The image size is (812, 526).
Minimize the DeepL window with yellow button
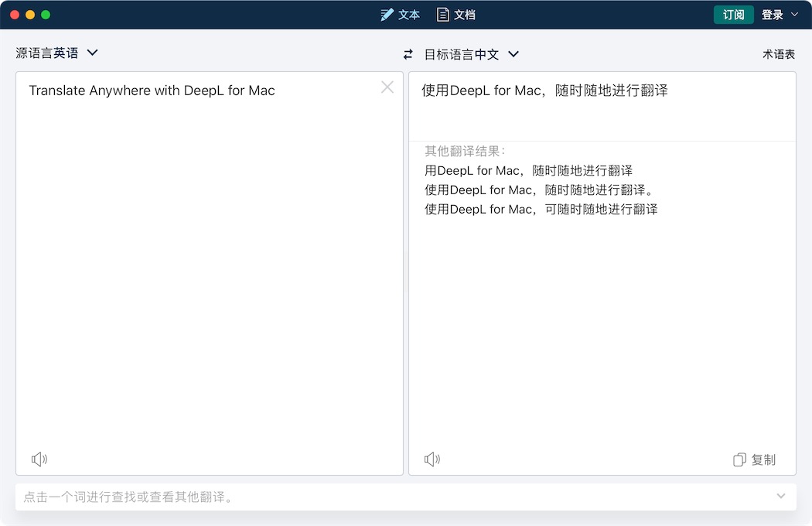tap(30, 15)
